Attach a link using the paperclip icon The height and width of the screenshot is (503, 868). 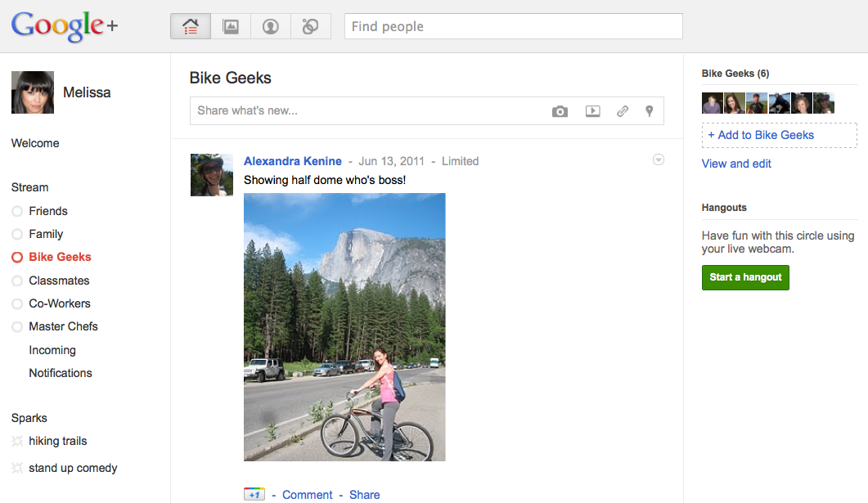pos(622,110)
